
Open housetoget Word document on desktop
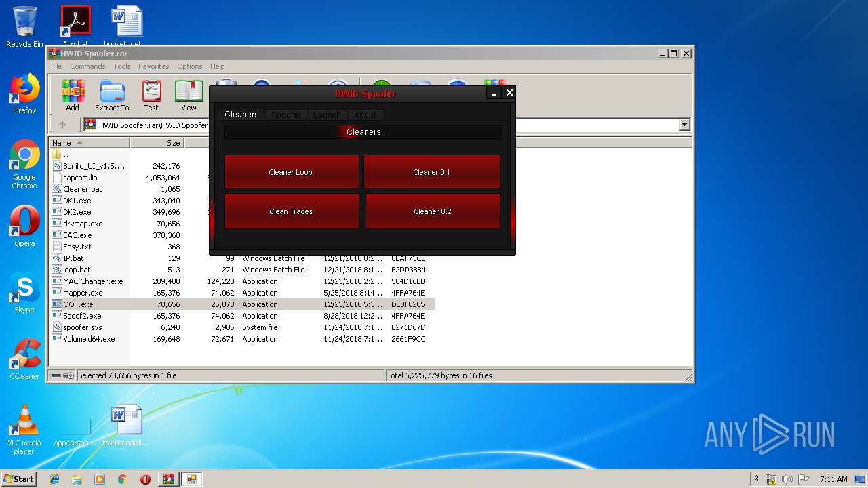(x=126, y=26)
